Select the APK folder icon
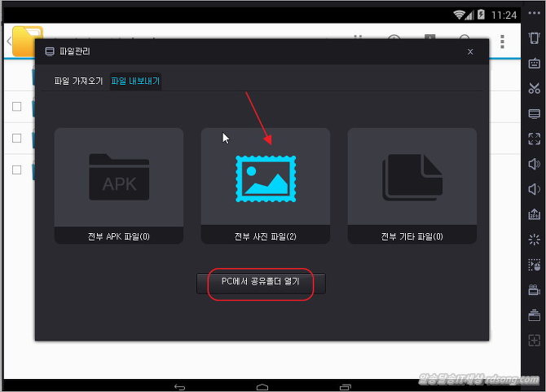Viewport: 546px width, 392px height. tap(119, 178)
